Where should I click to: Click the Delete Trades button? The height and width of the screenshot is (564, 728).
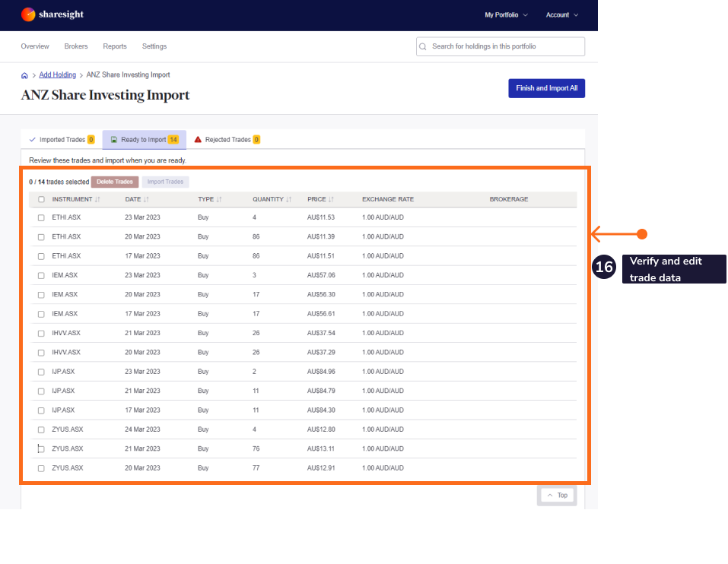pos(115,182)
